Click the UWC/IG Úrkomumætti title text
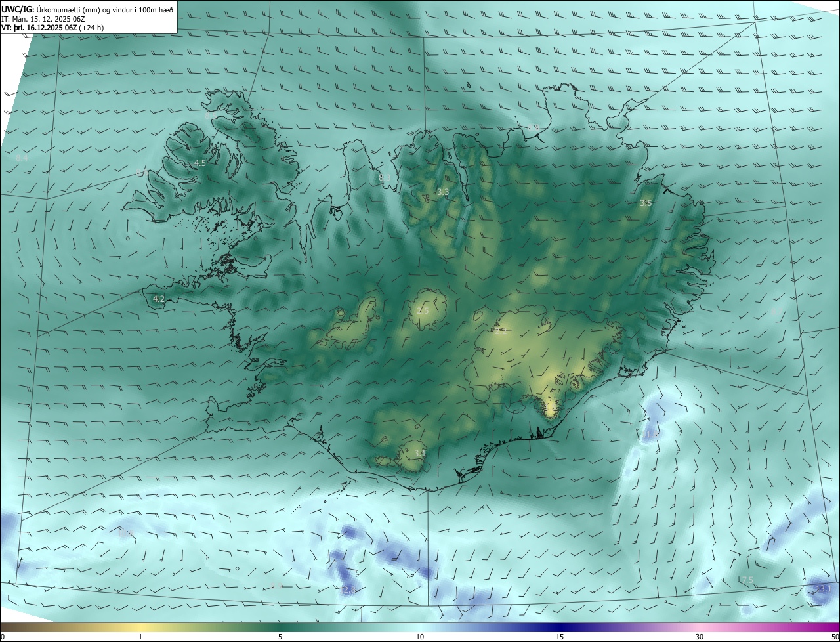This screenshot has width=840, height=642. pos(88,9)
